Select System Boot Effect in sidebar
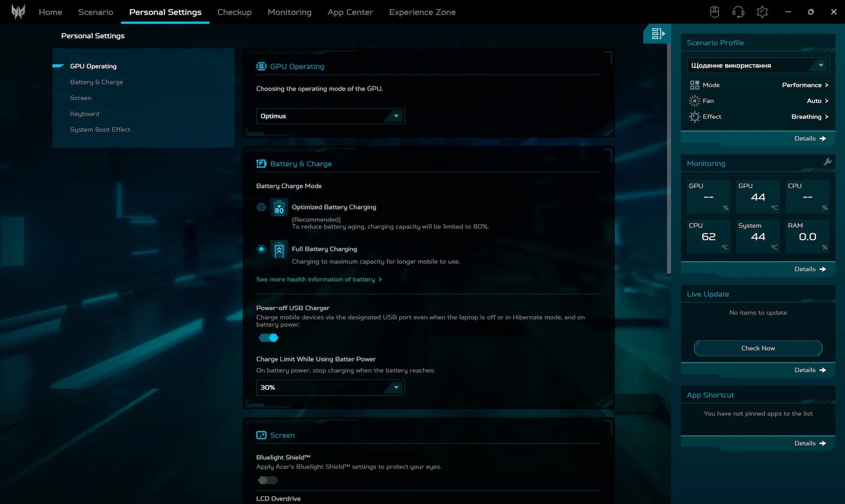Image resolution: width=845 pixels, height=504 pixels. (100, 129)
